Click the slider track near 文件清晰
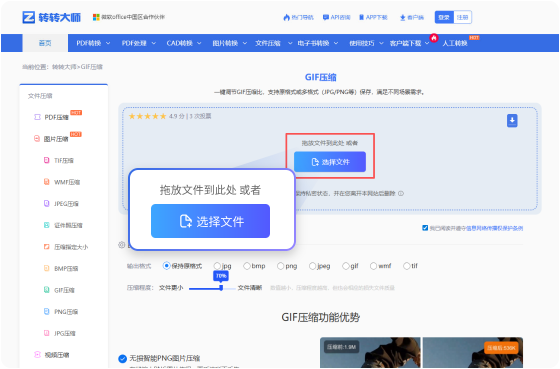560x369 pixels. (230, 288)
